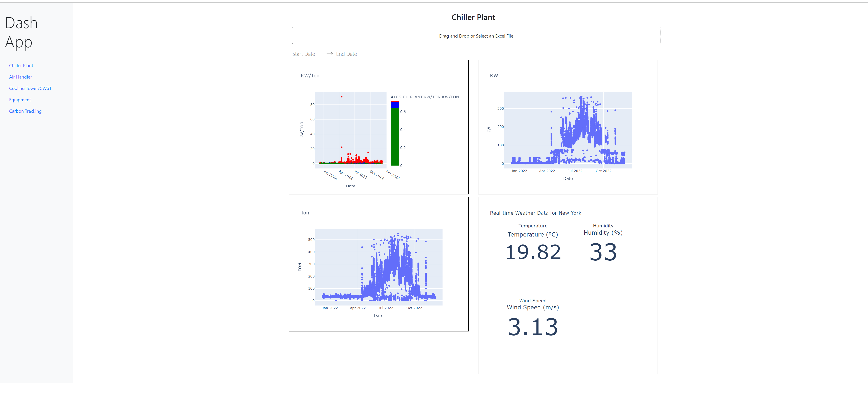
Task: Click inside the KW scatter plot area
Action: click(x=568, y=130)
